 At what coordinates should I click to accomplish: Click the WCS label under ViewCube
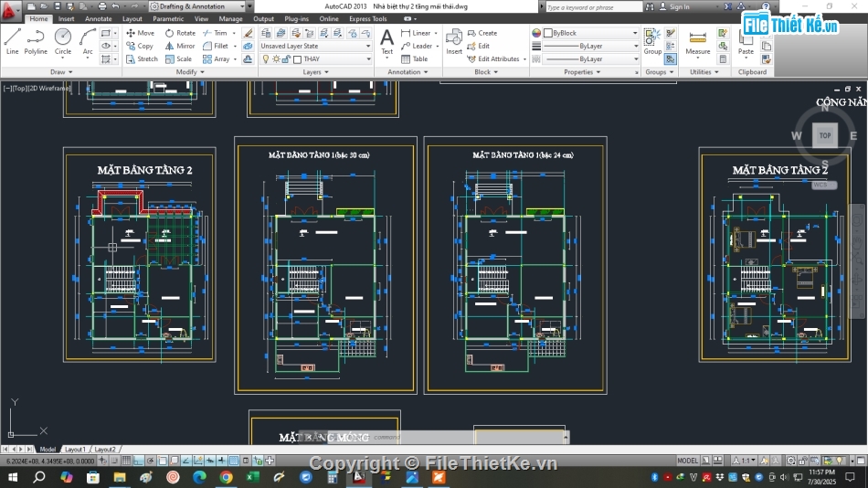coord(824,185)
